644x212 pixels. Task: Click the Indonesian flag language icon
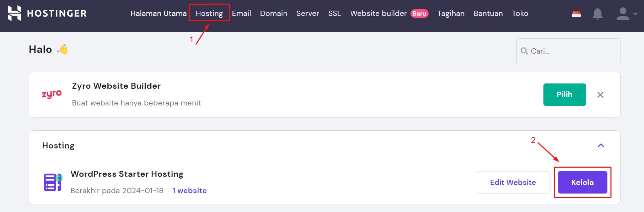(x=576, y=14)
